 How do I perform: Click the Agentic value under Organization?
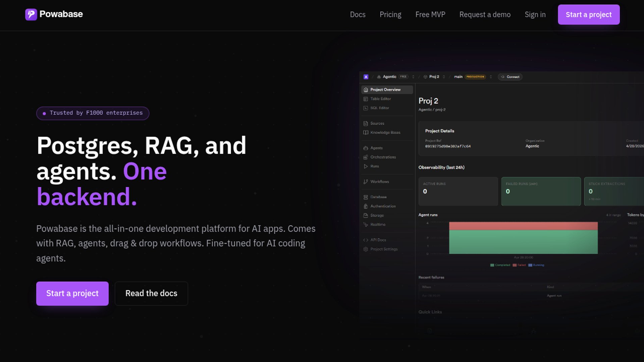tap(532, 146)
